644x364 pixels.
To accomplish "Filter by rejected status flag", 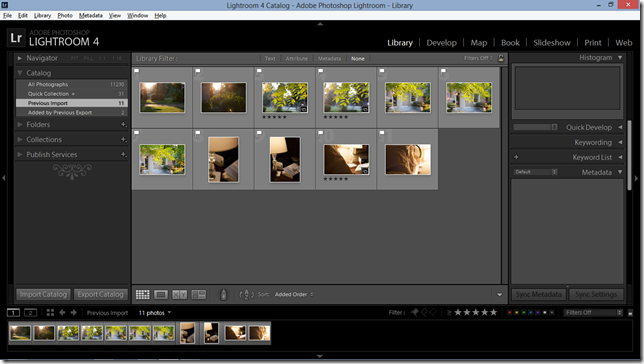I will [x=432, y=313].
